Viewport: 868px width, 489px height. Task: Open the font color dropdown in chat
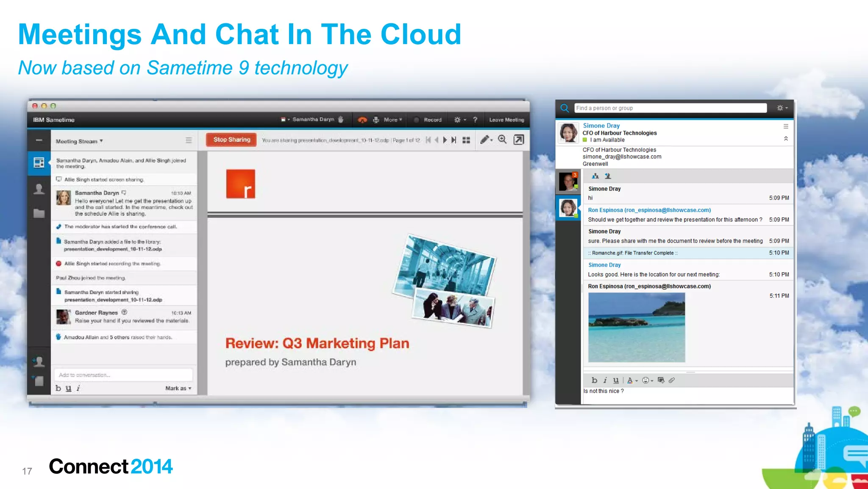click(632, 380)
